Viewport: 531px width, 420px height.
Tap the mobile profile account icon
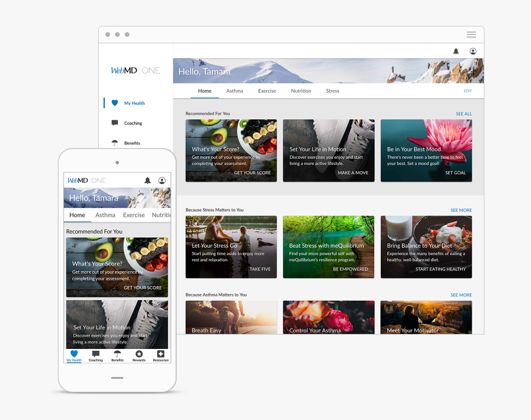pyautogui.click(x=162, y=180)
